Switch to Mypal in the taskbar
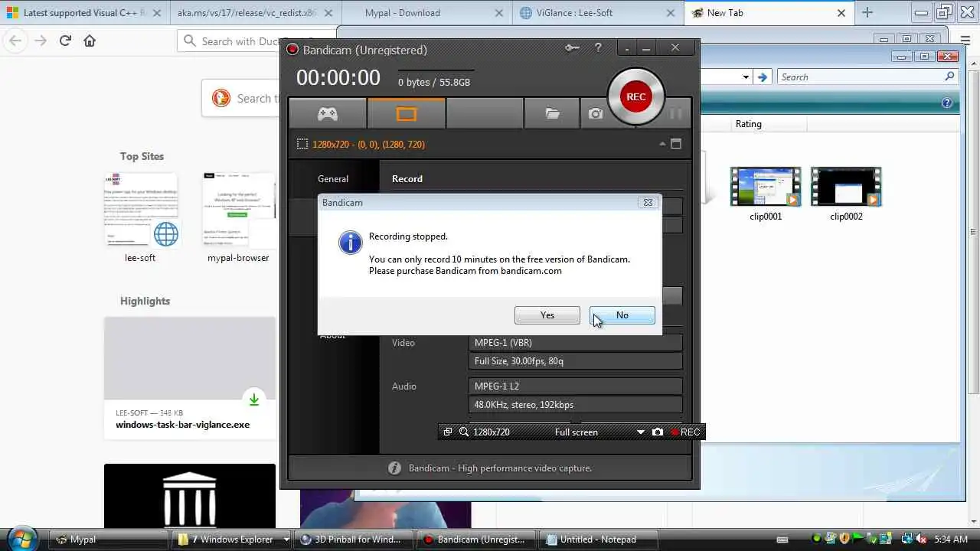Screen dimensions: 980x551 pos(107,540)
